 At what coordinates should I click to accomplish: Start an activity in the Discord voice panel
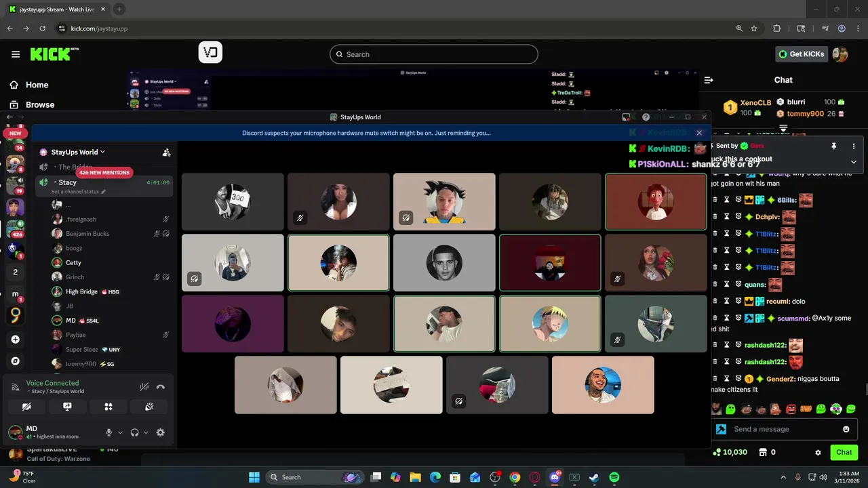click(x=108, y=407)
